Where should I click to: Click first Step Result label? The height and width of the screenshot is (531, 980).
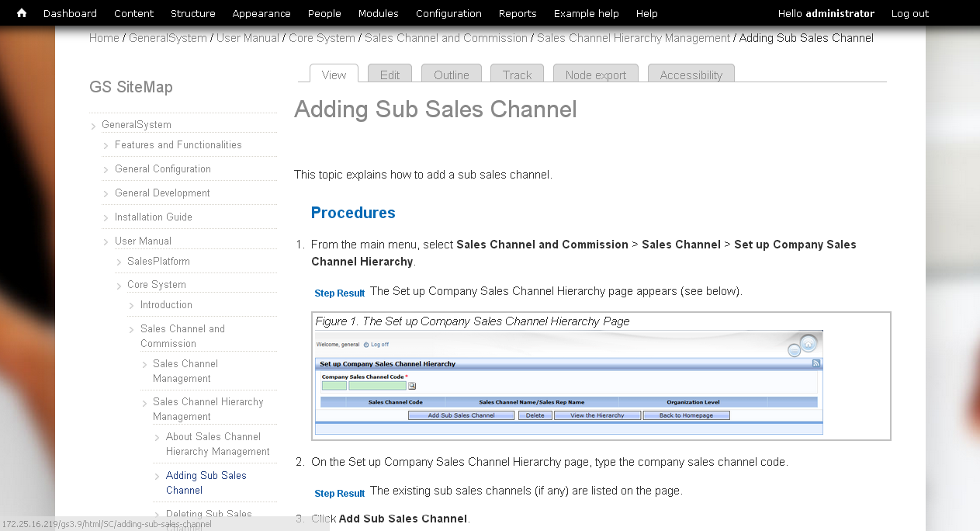coord(339,293)
